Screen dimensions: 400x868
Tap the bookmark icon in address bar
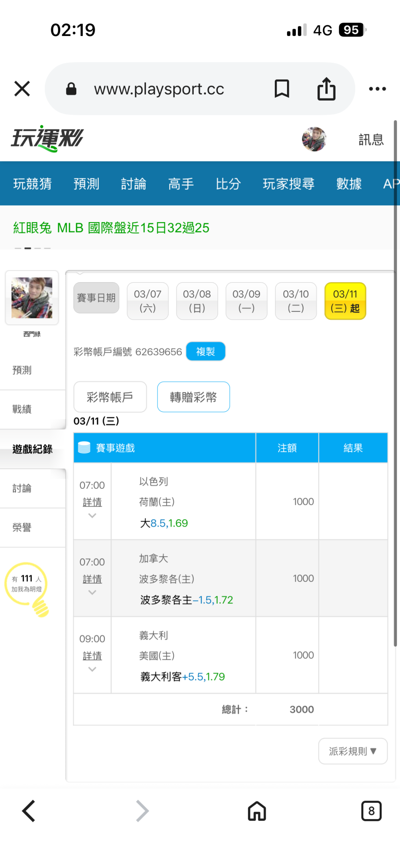[x=281, y=89]
